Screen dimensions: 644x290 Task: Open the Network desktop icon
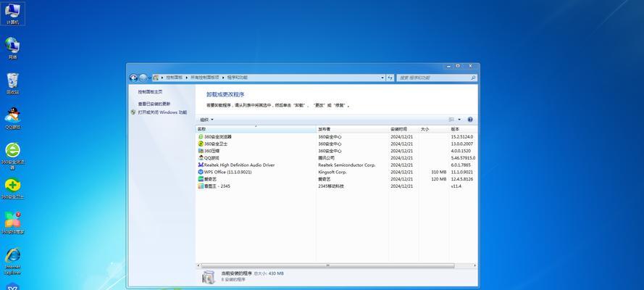click(12, 48)
